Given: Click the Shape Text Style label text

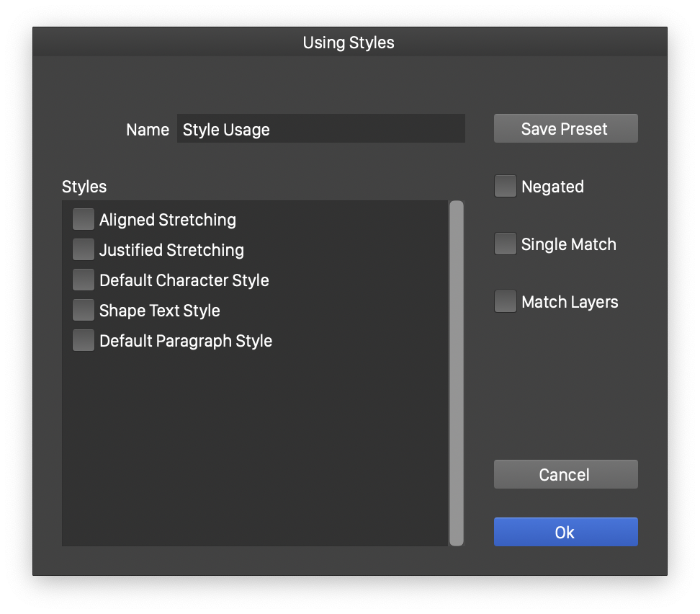Looking at the screenshot, I should [x=160, y=311].
